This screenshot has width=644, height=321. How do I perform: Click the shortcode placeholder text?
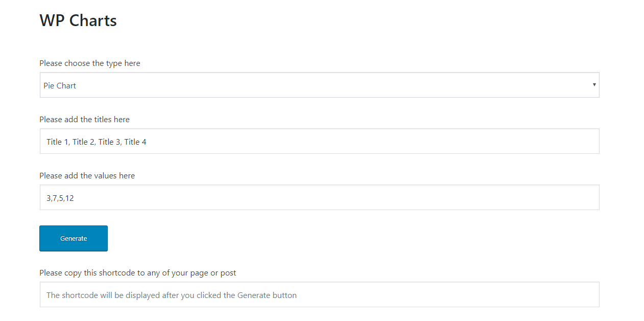[x=172, y=295]
